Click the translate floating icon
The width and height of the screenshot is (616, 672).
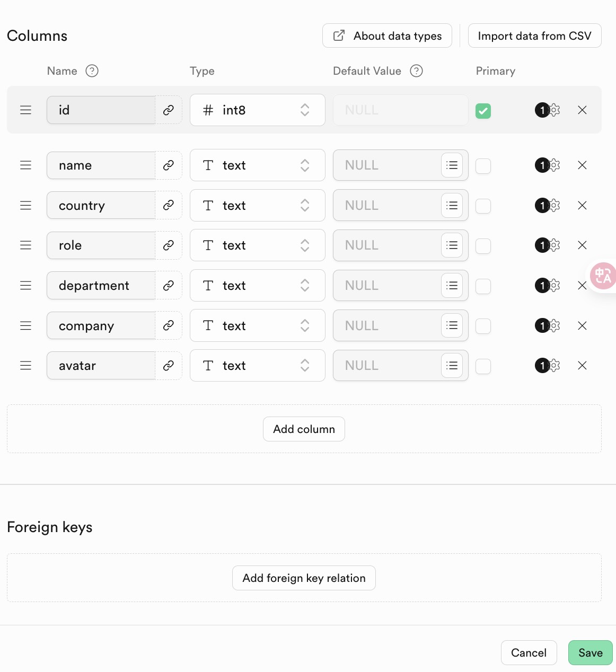click(603, 276)
